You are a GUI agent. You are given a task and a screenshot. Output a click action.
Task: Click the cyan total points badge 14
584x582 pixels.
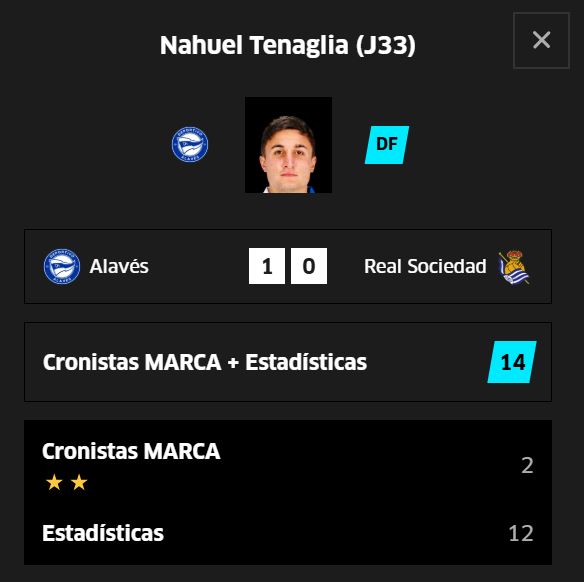click(x=512, y=362)
